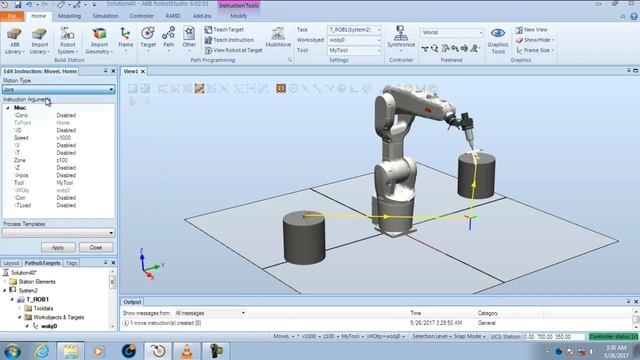
Task: Click Synchronize in Controller group
Action: coord(401,38)
